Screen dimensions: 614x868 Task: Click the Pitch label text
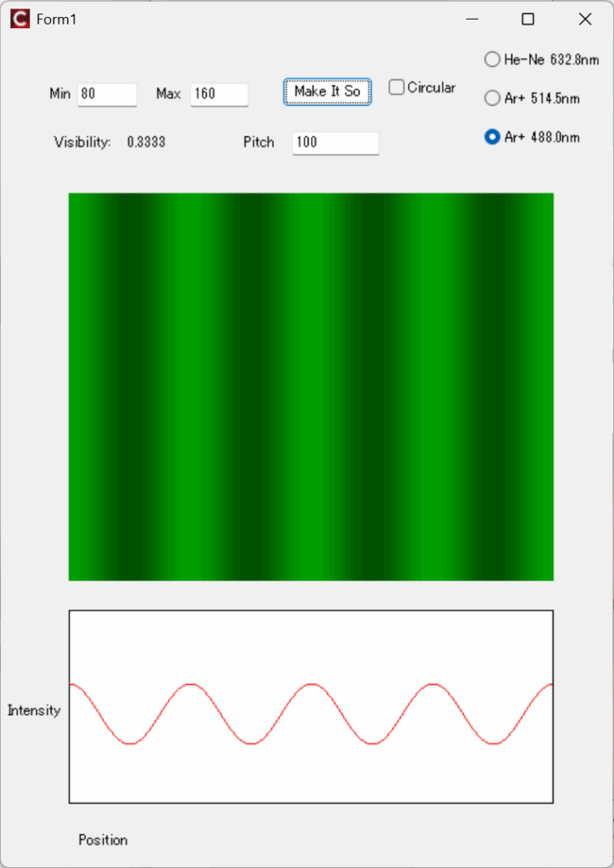click(259, 142)
